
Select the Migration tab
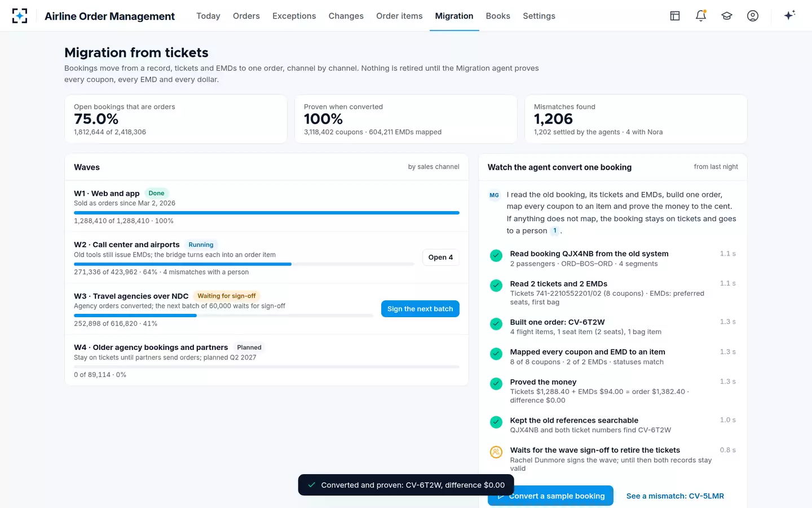(x=454, y=16)
